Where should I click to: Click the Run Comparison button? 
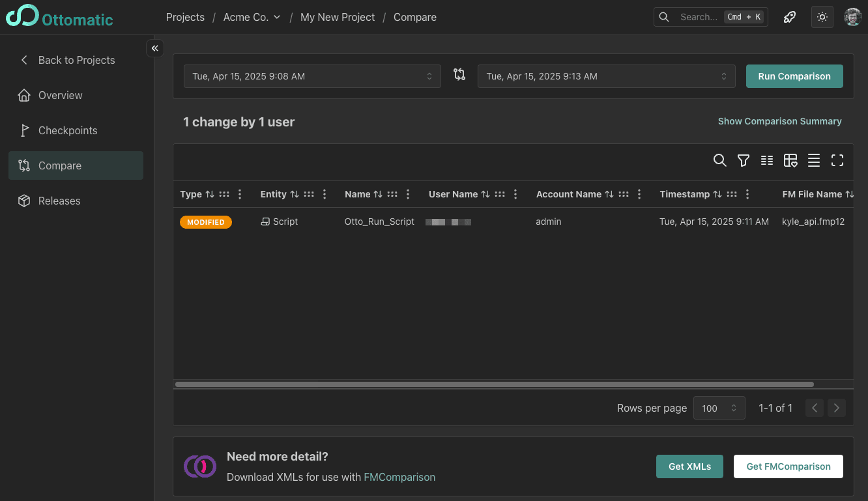click(x=794, y=76)
